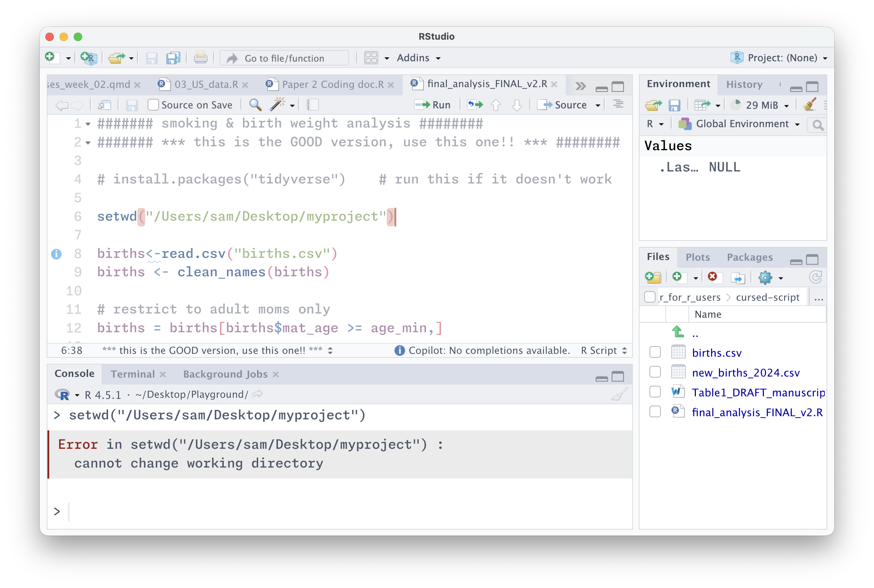Open the code tools magic wand
Viewport: 874px width, 588px height.
[x=277, y=104]
